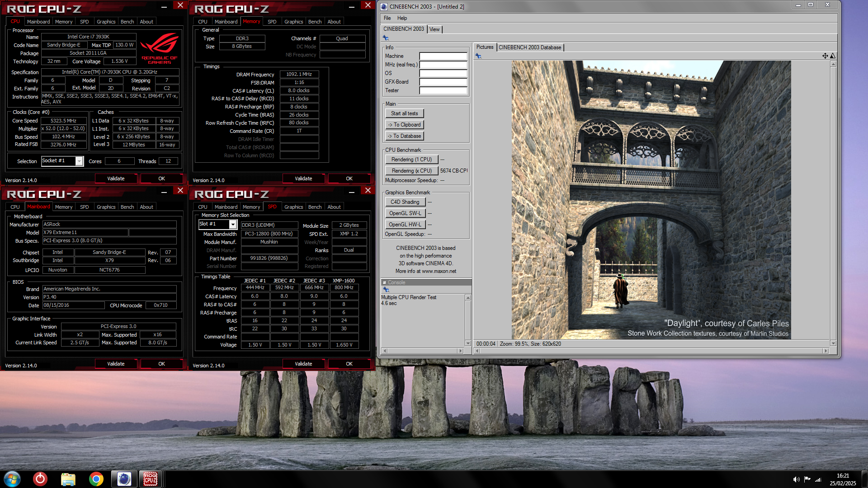This screenshot has width=868, height=488.
Task: Click the To Database button
Action: point(405,136)
